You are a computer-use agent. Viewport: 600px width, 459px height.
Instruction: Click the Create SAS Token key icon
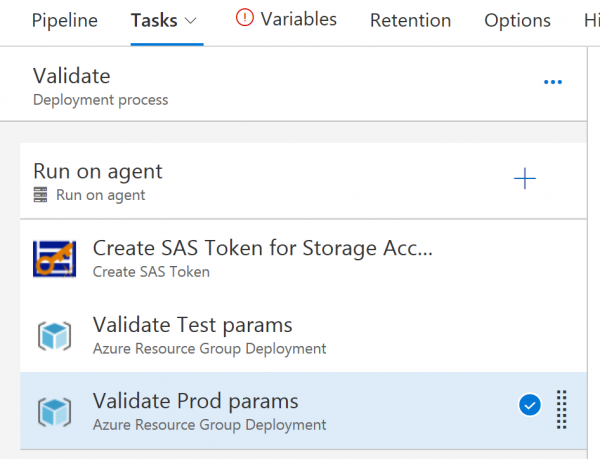[54, 258]
